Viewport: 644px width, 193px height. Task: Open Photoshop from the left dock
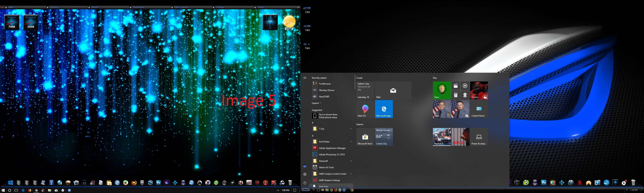tap(158, 183)
